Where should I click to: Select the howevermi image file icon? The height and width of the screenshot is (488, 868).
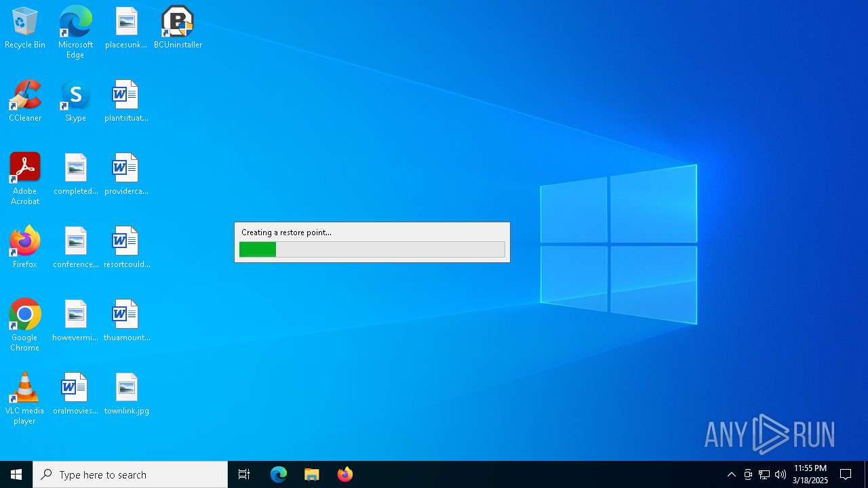[x=75, y=321]
